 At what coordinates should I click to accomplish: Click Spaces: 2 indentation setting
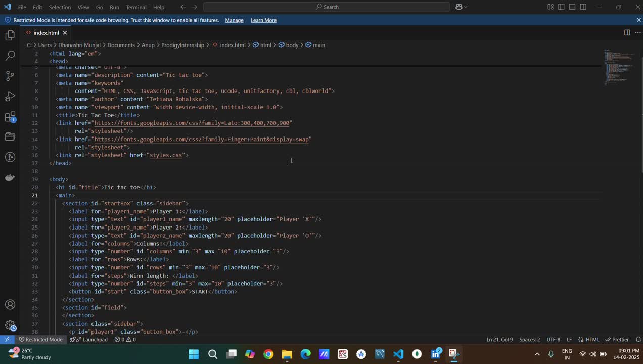click(529, 340)
